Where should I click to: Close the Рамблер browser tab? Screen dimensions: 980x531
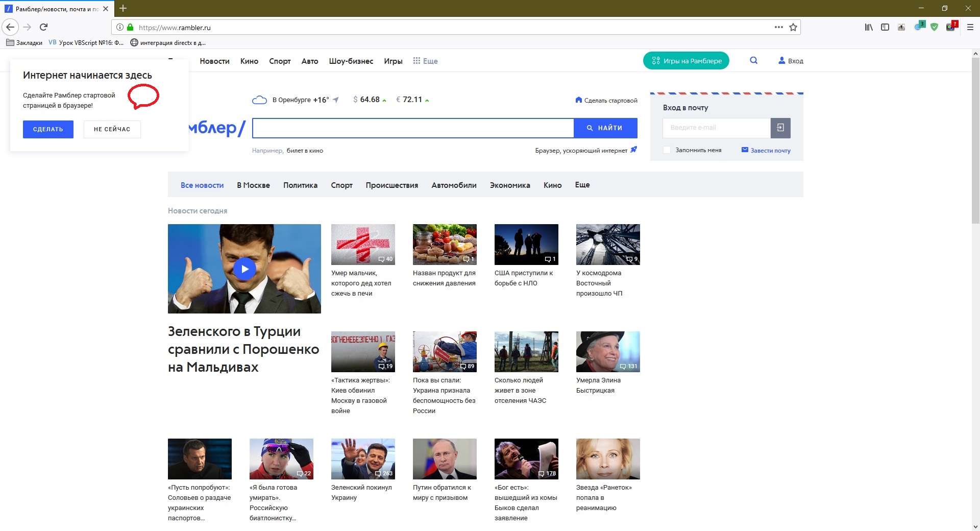pyautogui.click(x=106, y=9)
